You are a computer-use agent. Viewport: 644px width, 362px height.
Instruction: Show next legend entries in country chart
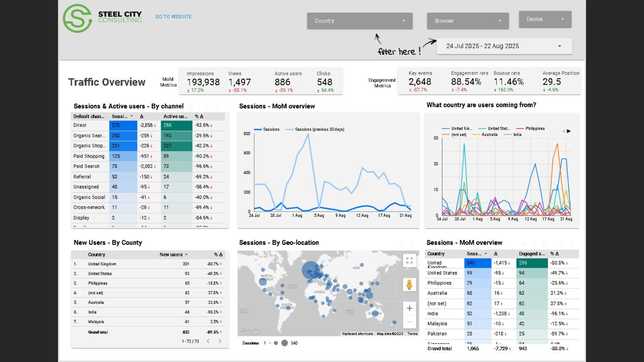pos(569,131)
